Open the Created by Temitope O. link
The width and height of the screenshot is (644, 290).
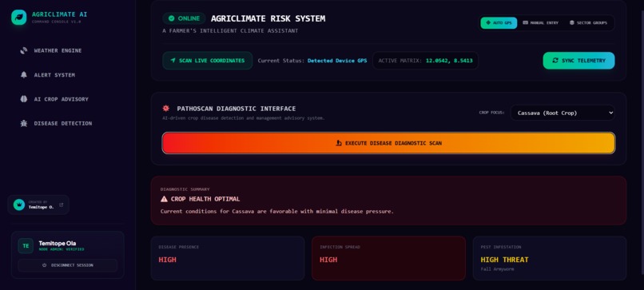(x=38, y=205)
